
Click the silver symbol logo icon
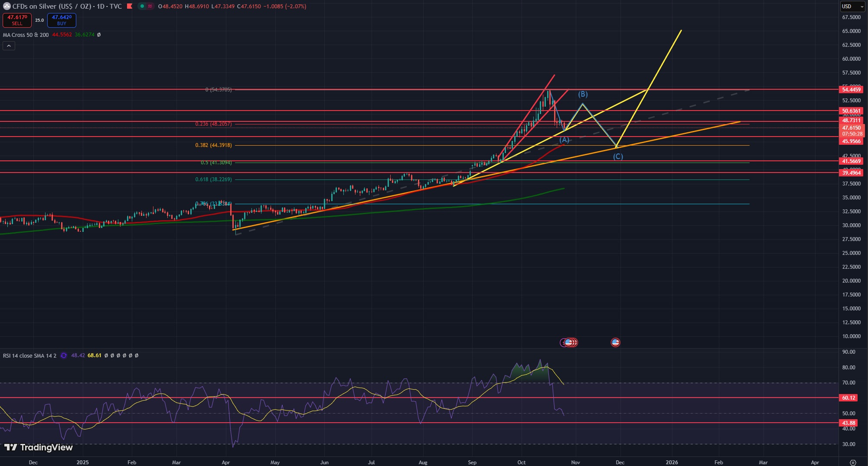[7, 7]
